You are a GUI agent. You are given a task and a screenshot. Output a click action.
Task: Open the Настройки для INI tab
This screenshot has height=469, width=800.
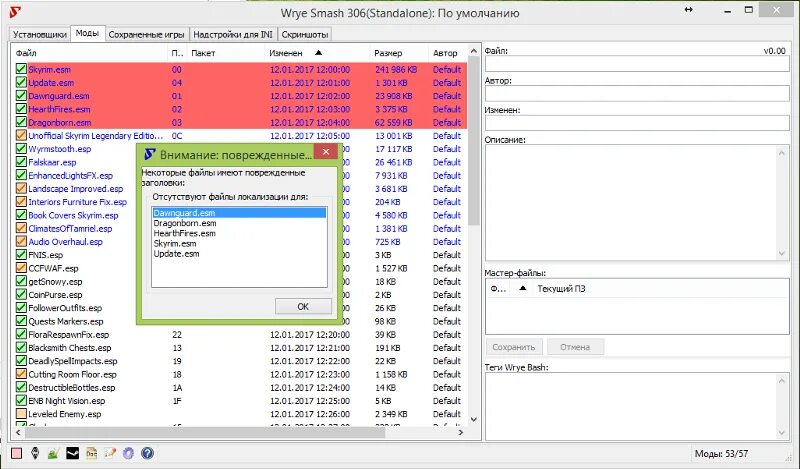pyautogui.click(x=233, y=34)
